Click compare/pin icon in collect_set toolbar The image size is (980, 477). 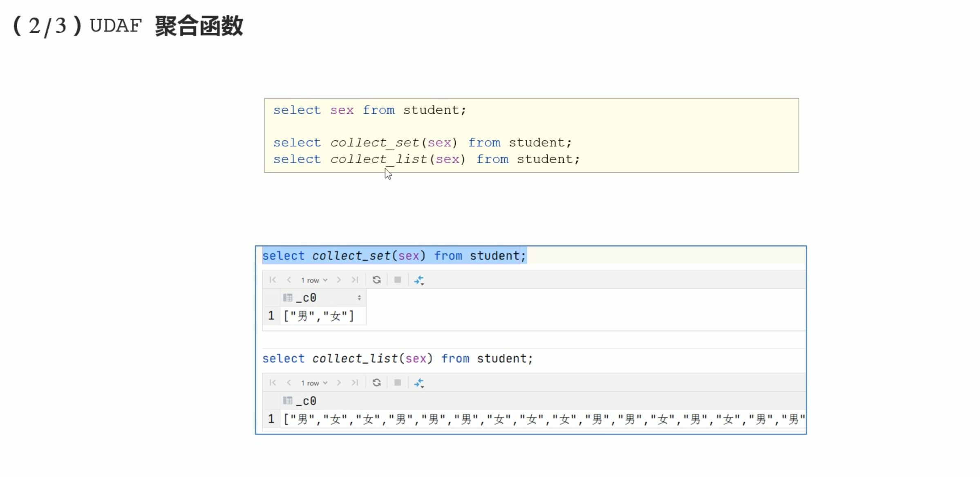(419, 280)
